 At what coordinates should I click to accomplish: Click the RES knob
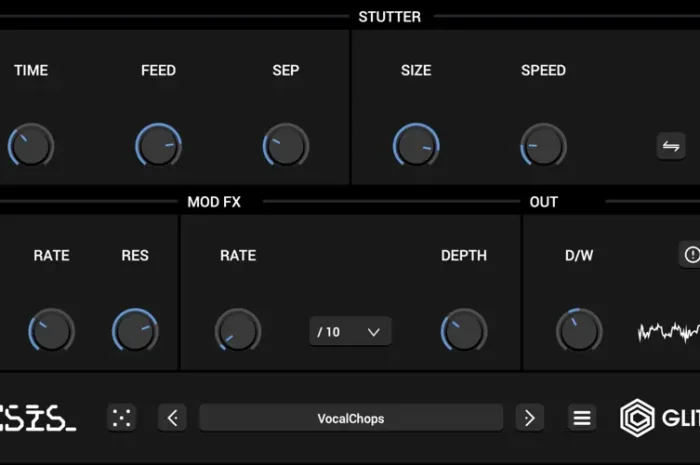click(135, 331)
